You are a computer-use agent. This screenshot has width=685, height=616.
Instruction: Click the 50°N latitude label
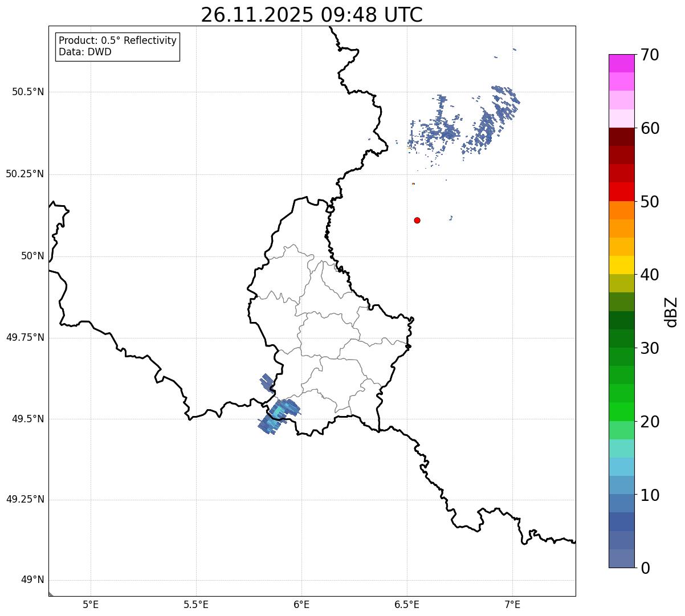pyautogui.click(x=32, y=256)
